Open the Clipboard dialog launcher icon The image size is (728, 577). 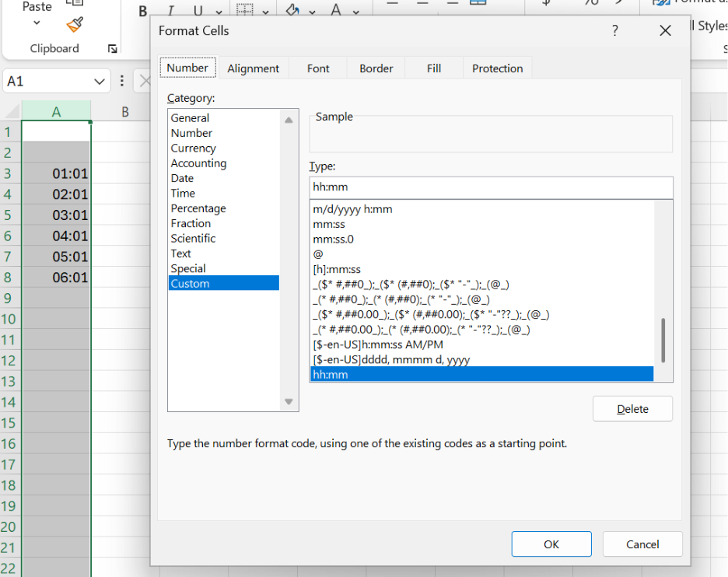(112, 49)
